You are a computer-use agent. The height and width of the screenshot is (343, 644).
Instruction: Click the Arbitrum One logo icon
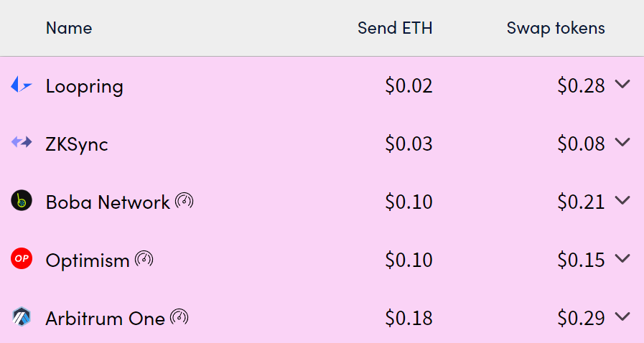pos(22,317)
